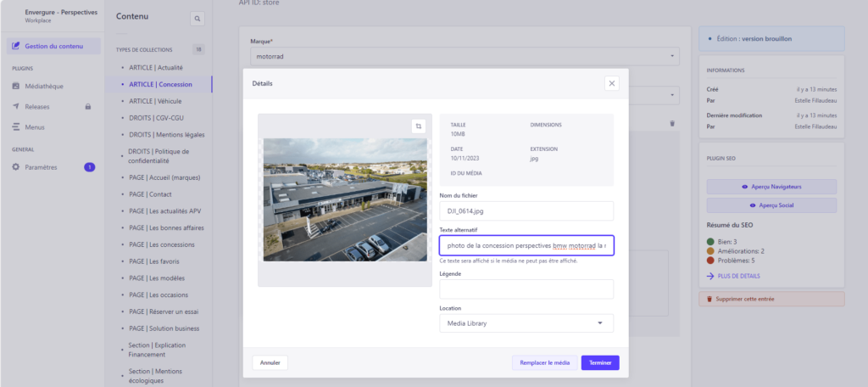Click the lock icon beside Releases
The width and height of the screenshot is (868, 387).
click(x=88, y=106)
